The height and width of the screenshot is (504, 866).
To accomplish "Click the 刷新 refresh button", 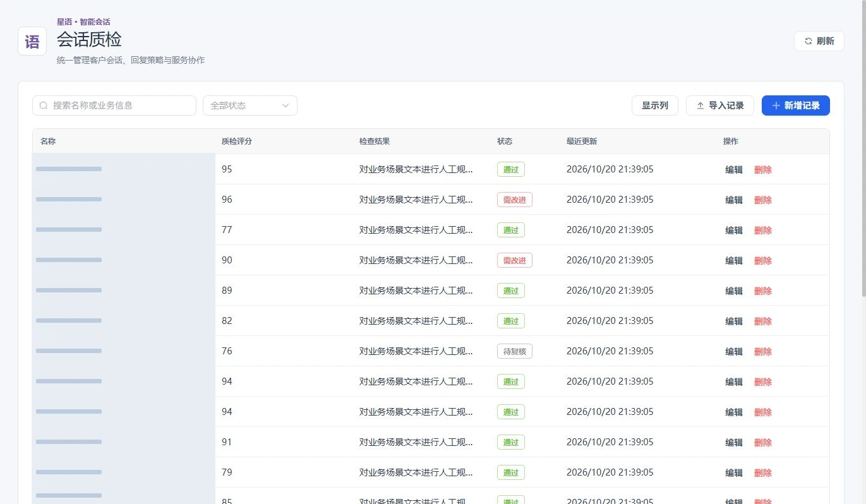I will (x=819, y=41).
